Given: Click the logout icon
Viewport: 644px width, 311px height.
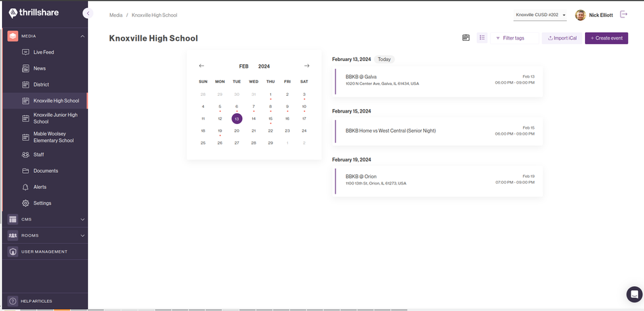Looking at the screenshot, I should [x=624, y=14].
